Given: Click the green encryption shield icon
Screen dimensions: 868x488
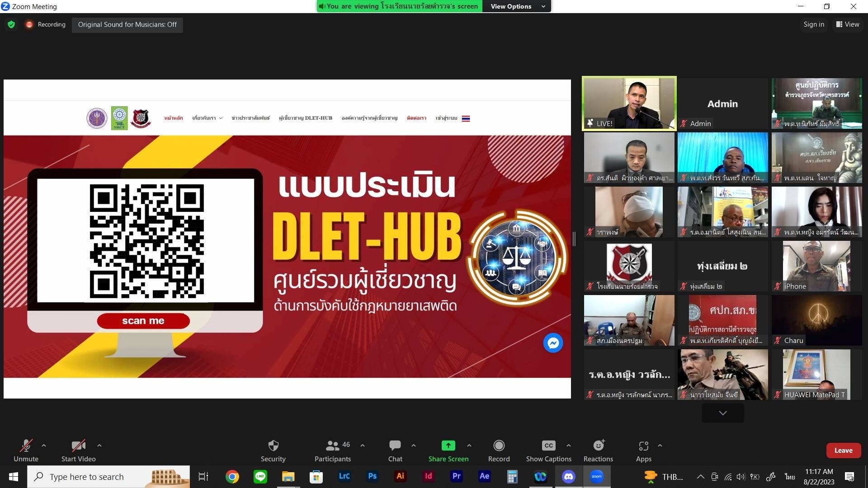Looking at the screenshot, I should (x=11, y=24).
